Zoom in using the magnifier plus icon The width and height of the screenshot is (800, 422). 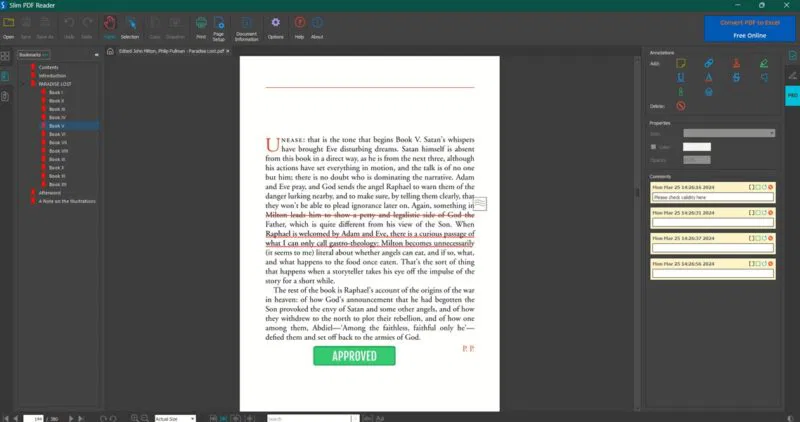coord(135,418)
